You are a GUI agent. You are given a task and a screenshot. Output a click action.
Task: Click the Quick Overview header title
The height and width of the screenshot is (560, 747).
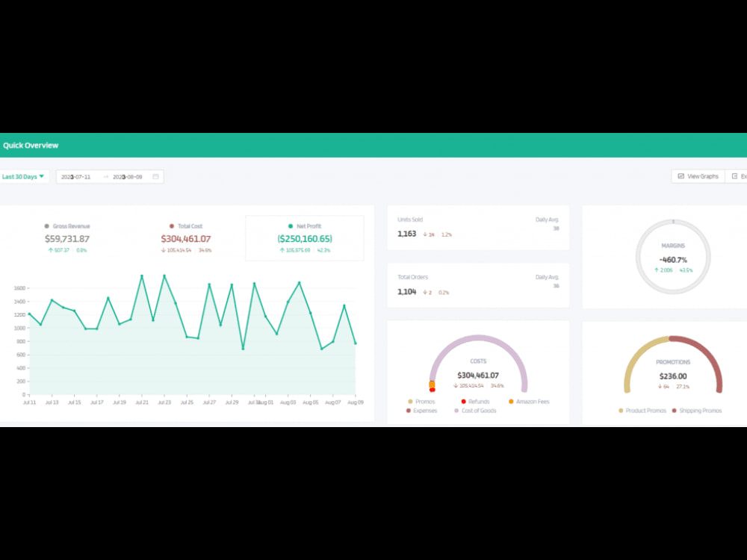[x=31, y=146]
